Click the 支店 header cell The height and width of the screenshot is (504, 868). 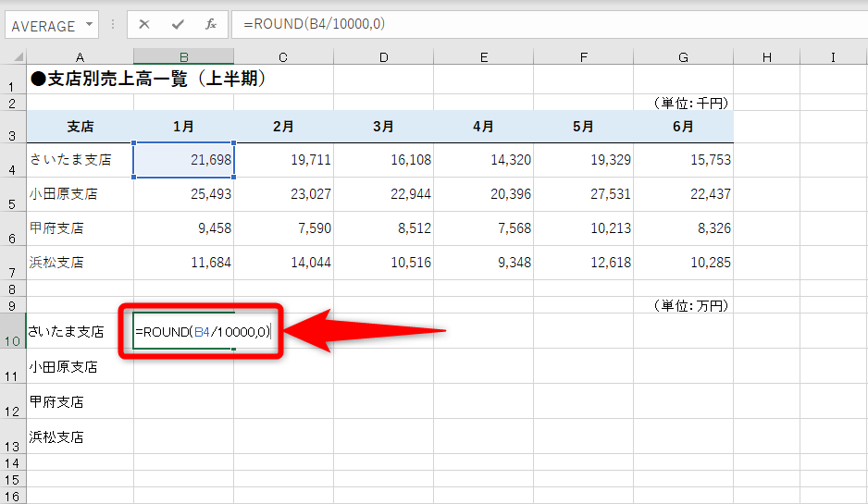coord(81,127)
